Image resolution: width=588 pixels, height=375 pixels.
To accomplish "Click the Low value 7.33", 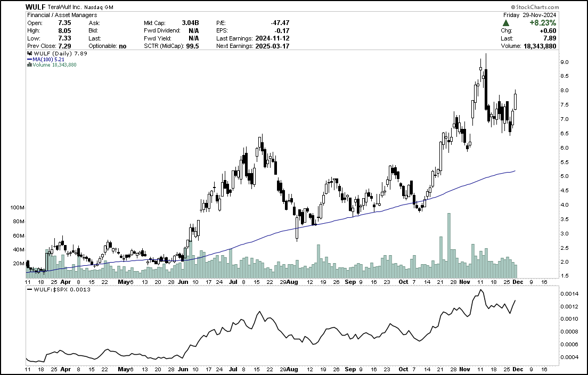I will pos(64,38).
